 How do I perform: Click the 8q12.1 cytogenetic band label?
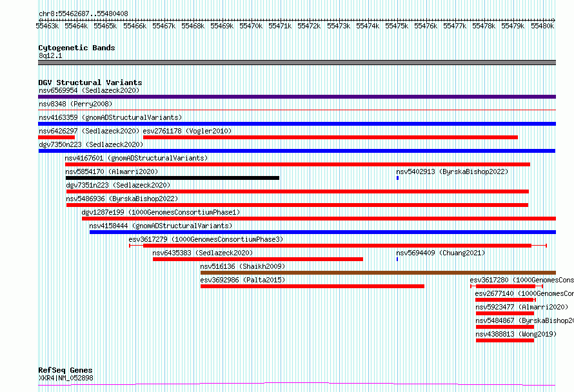click(x=50, y=55)
